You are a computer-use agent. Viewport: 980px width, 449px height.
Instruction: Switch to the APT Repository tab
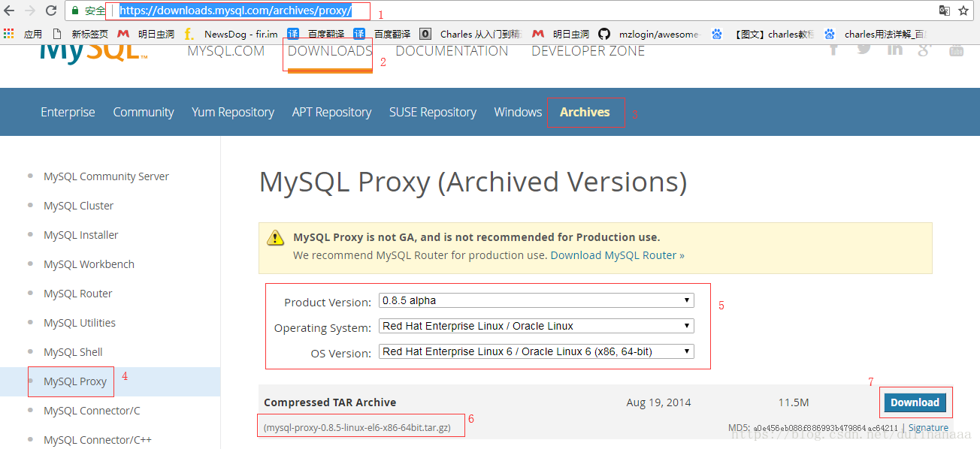331,112
